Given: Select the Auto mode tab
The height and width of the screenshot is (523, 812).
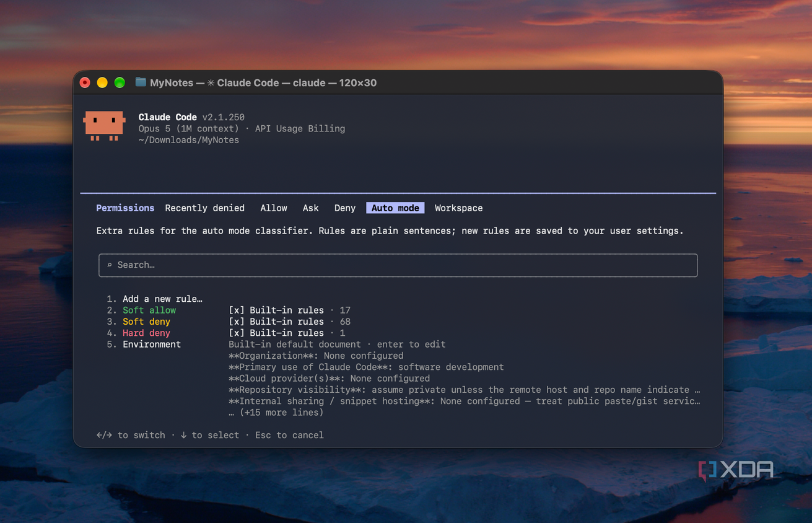Looking at the screenshot, I should pyautogui.click(x=395, y=208).
